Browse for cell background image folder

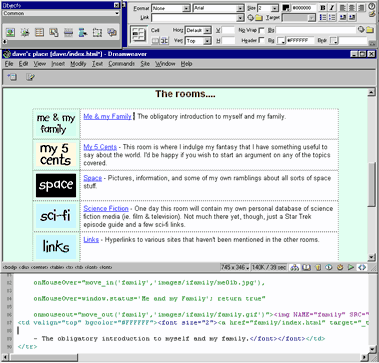point(370,30)
